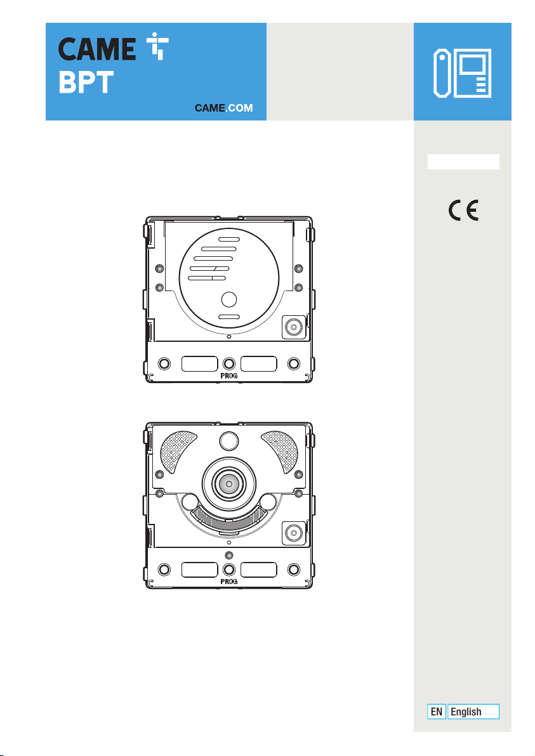Click the left name plate on lower module
The image size is (535, 756).
(x=200, y=570)
